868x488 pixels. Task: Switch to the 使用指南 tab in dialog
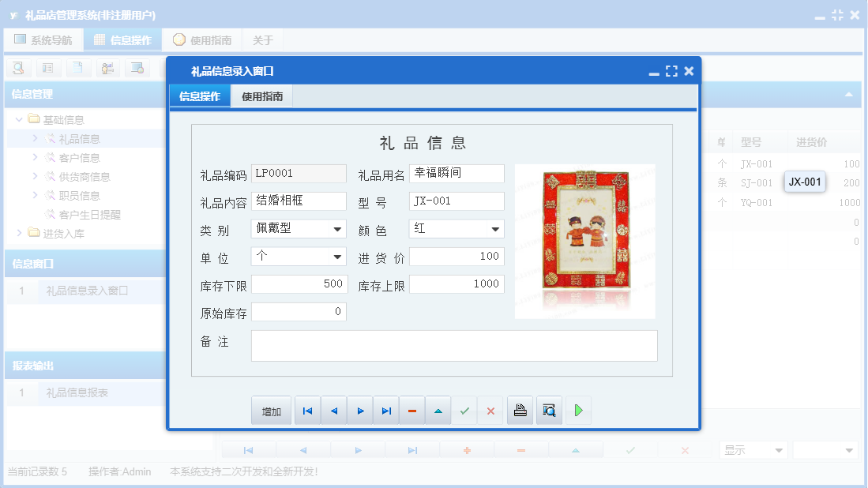(262, 95)
